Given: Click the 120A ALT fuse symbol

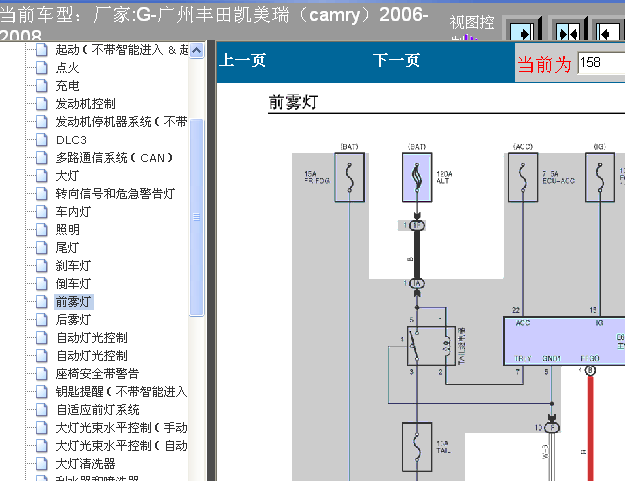Looking at the screenshot, I should pos(417,177).
